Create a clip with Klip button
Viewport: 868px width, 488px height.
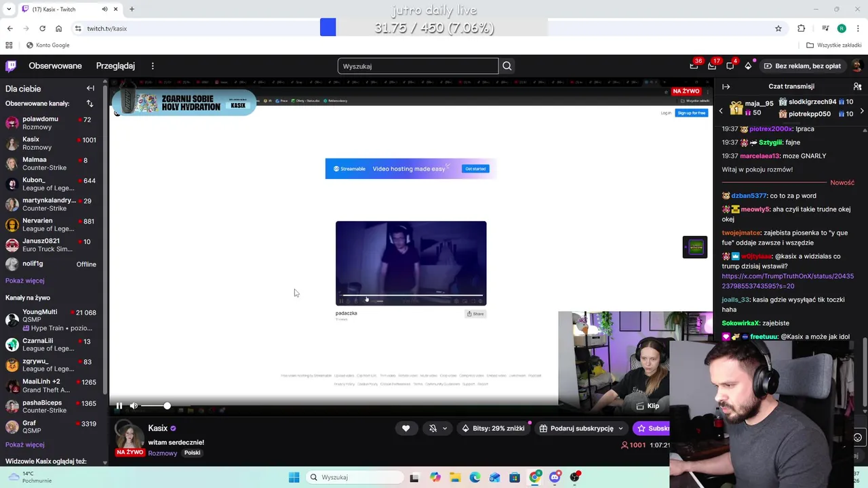[x=647, y=406]
